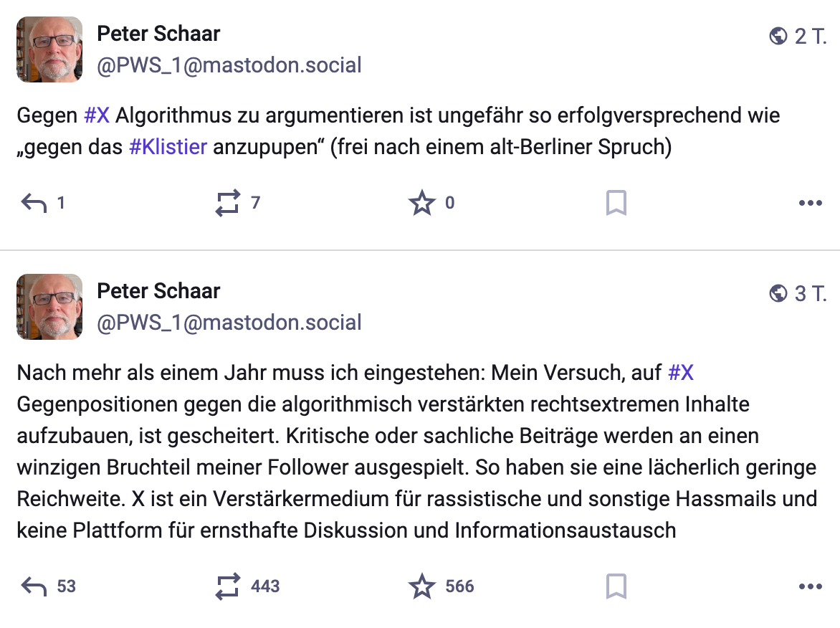Open more options on first post
The height and width of the screenshot is (628, 840).
pos(810,203)
